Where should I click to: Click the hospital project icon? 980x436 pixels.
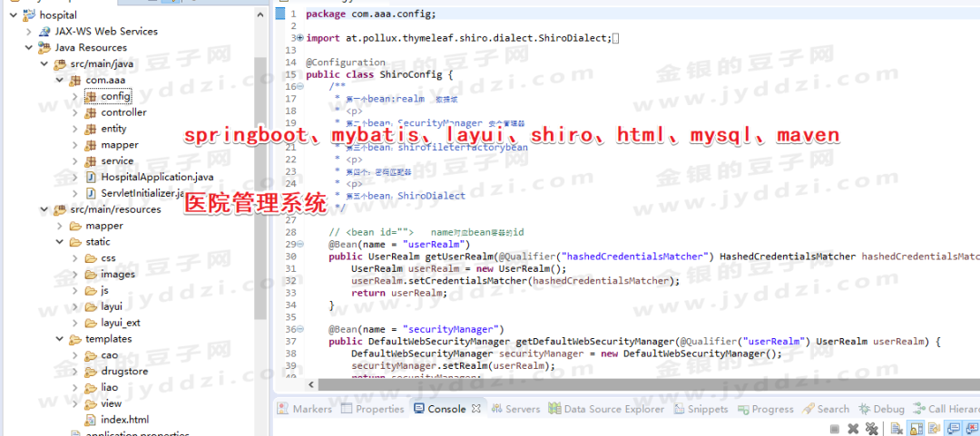coord(30,15)
